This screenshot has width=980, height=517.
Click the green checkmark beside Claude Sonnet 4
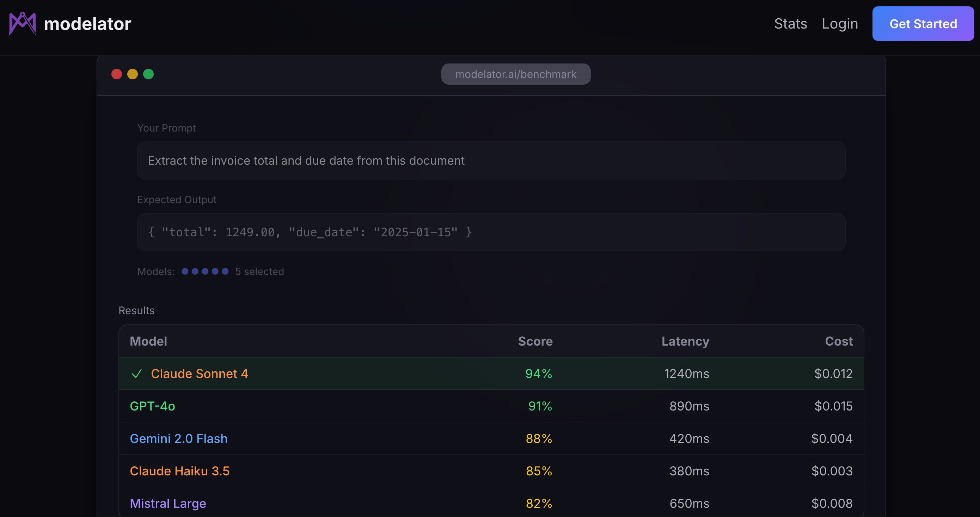coord(136,373)
